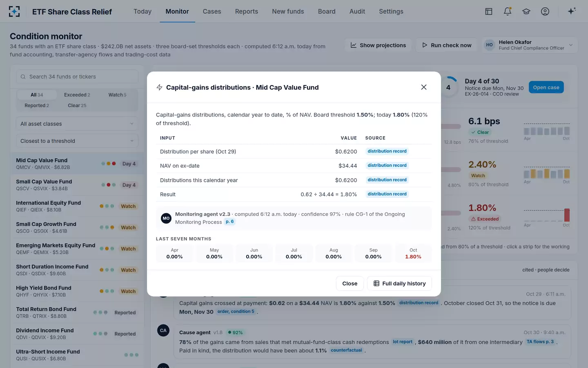Open the user account profile icon

pyautogui.click(x=545, y=11)
